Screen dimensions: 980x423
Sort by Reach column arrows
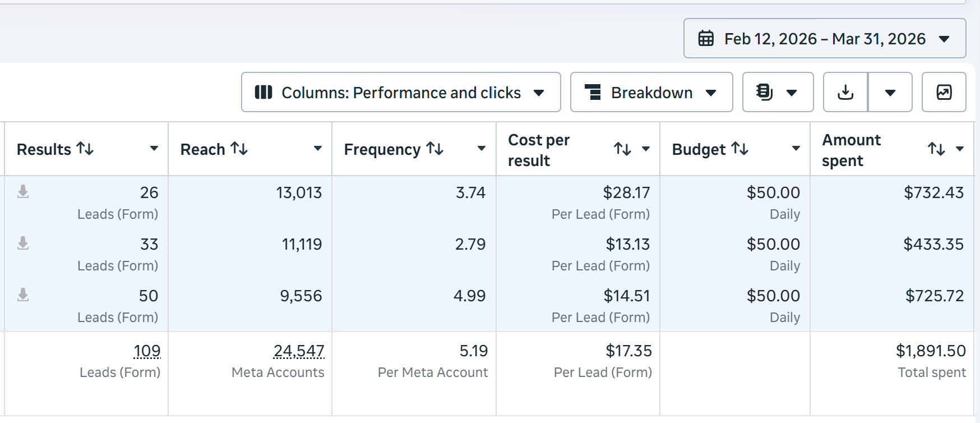(239, 149)
